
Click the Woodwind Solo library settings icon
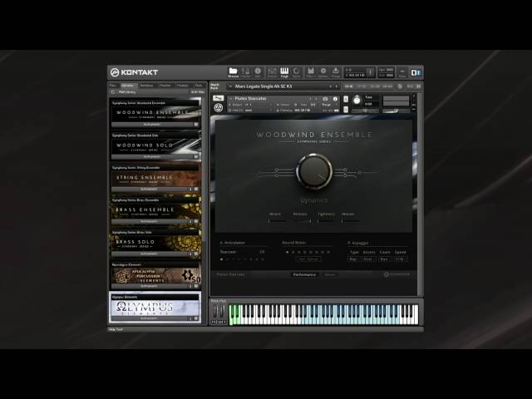click(196, 157)
